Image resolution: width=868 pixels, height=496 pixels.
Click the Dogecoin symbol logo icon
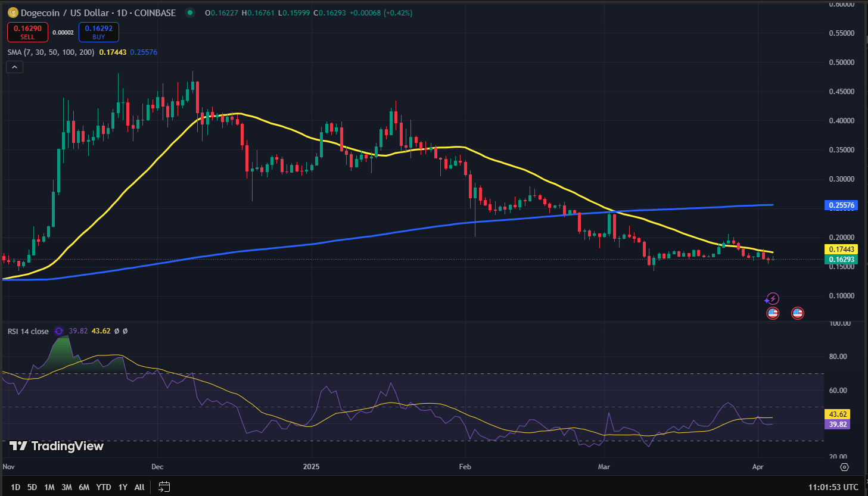click(13, 13)
